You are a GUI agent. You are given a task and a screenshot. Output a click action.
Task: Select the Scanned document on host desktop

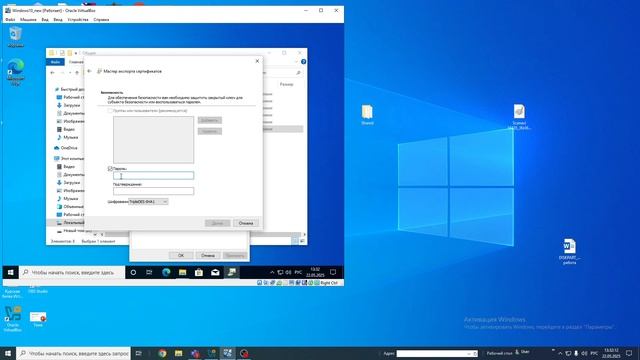[x=519, y=117]
